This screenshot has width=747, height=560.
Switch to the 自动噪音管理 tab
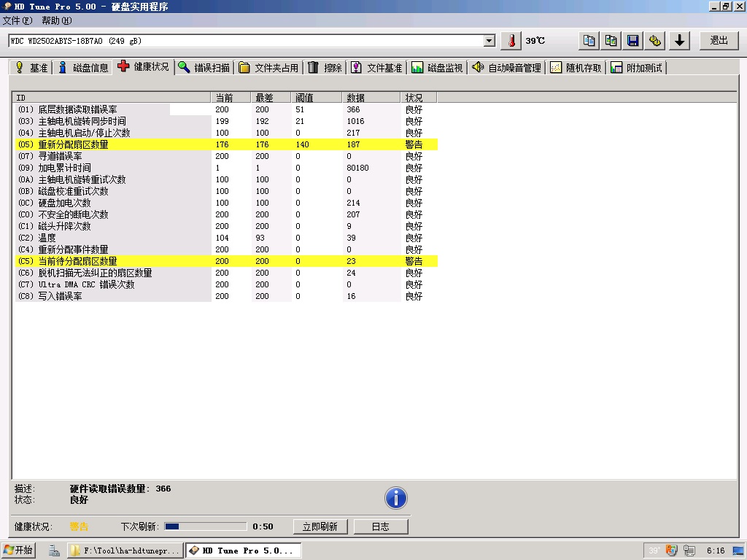[x=507, y=68]
